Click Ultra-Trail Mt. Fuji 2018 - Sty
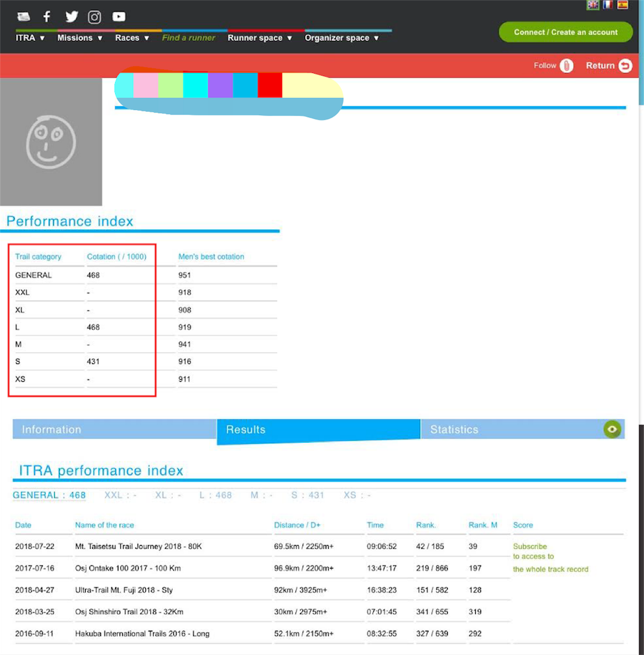The width and height of the screenshot is (644, 655). click(123, 590)
